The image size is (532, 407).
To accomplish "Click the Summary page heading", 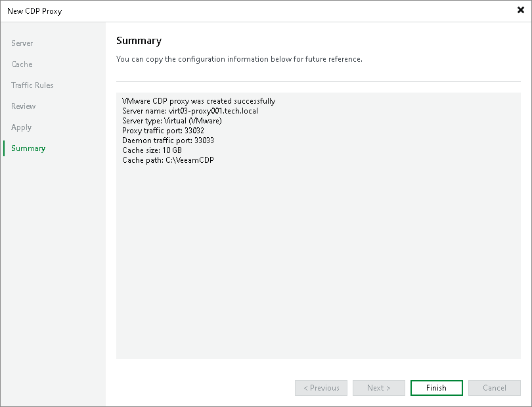I will [x=139, y=41].
